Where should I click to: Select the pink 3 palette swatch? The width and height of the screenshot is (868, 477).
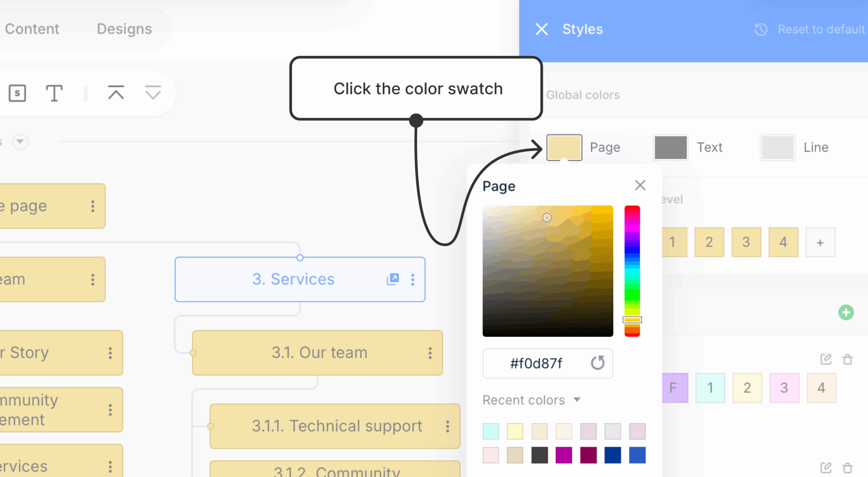(784, 388)
